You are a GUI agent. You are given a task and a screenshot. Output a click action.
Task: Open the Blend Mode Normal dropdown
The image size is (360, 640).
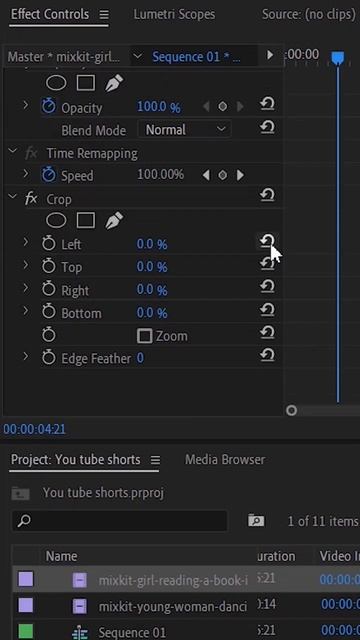[x=185, y=130]
